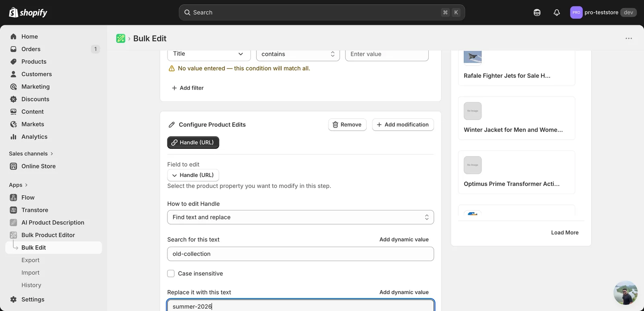
Task: Click the Winter Jacket product thumbnail
Action: (473, 111)
